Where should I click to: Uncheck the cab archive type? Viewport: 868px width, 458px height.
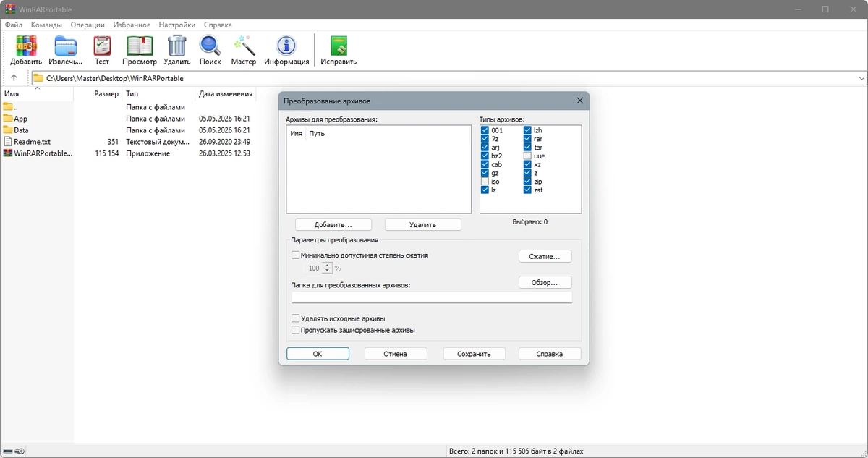tap(485, 165)
